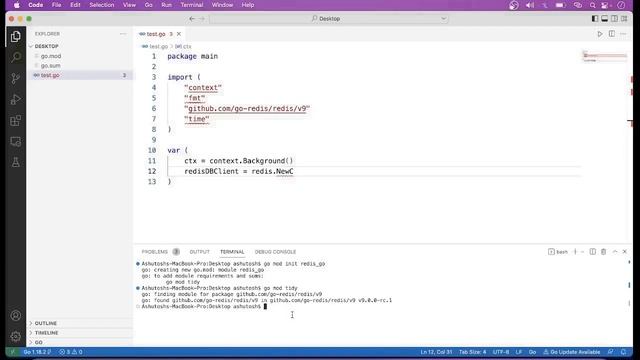Select the test.go editor tab

[160, 34]
